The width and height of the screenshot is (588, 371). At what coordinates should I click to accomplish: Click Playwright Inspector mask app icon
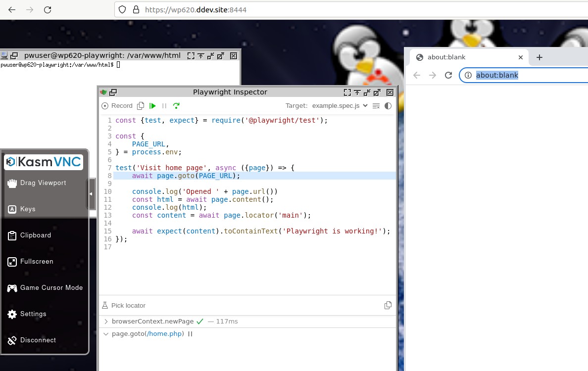(x=103, y=92)
